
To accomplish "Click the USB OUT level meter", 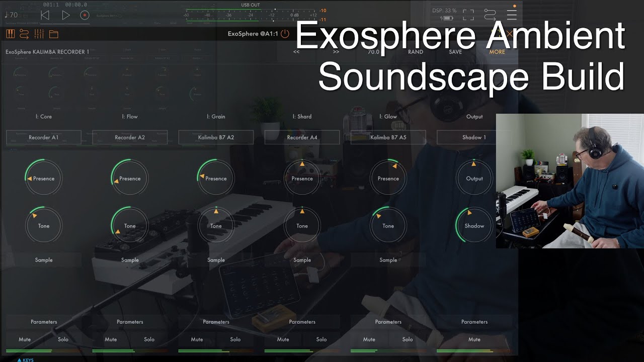I will pos(250,14).
